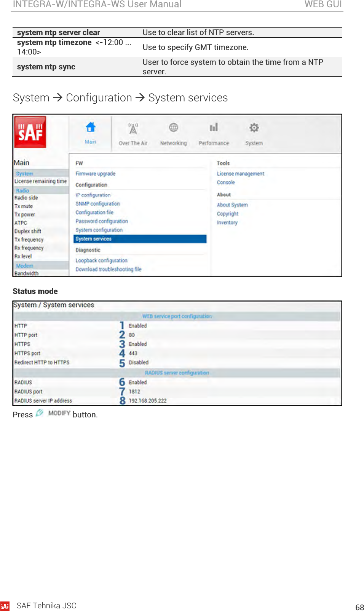364x611 pixels.
Task: Open System configuration link
Action: [99, 230]
